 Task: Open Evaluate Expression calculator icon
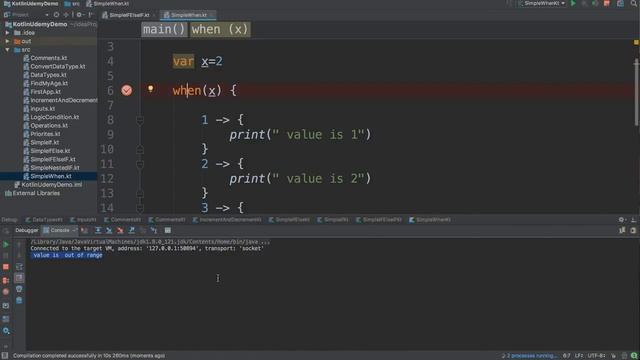[167, 231]
